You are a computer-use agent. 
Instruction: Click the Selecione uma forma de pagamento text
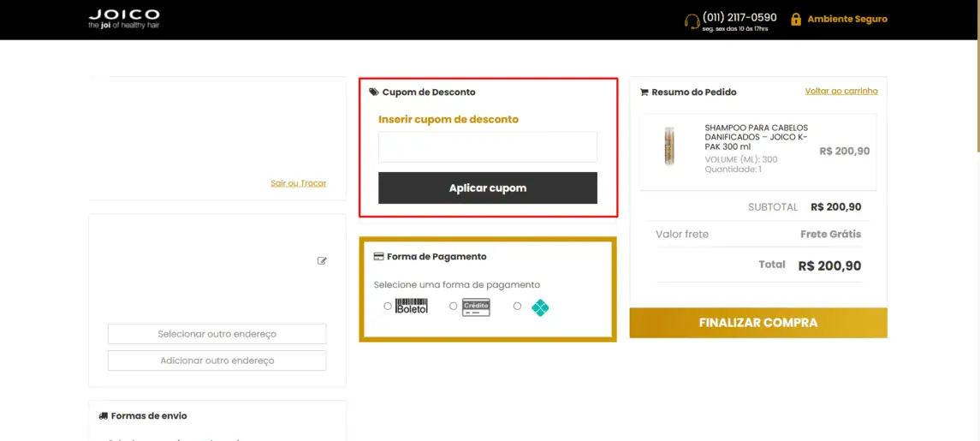pyautogui.click(x=457, y=284)
